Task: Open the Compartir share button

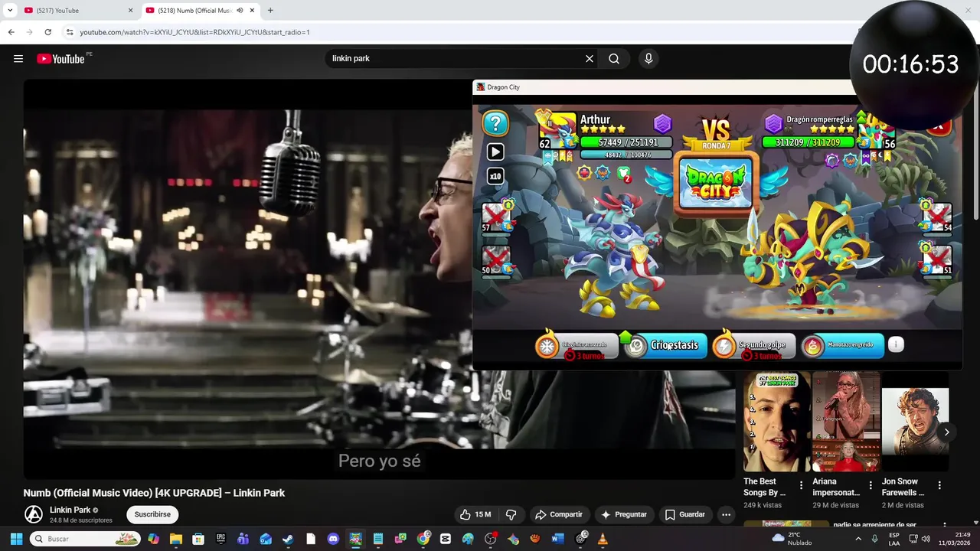Action: pos(559,514)
